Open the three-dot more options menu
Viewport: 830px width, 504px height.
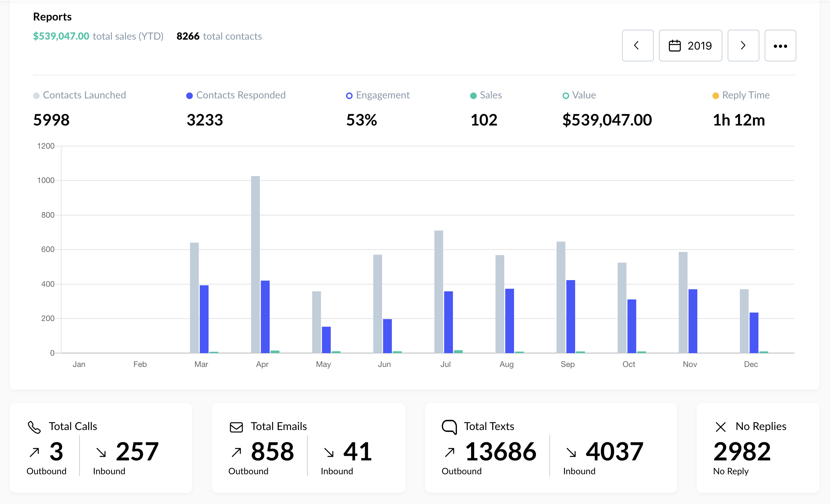coord(780,46)
